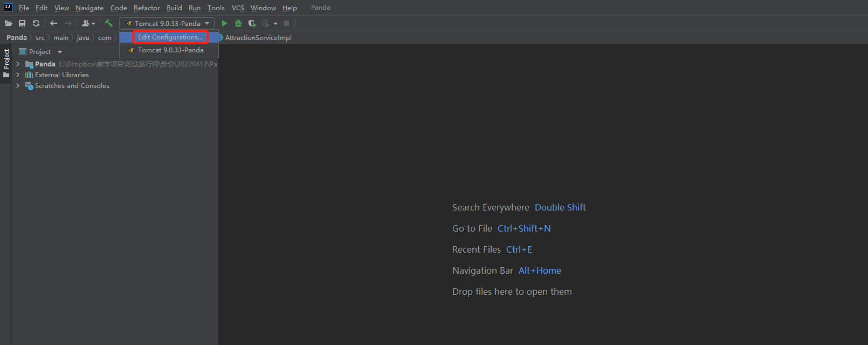Viewport: 868px width, 345px height.
Task: Open the Build menu
Action: [174, 8]
